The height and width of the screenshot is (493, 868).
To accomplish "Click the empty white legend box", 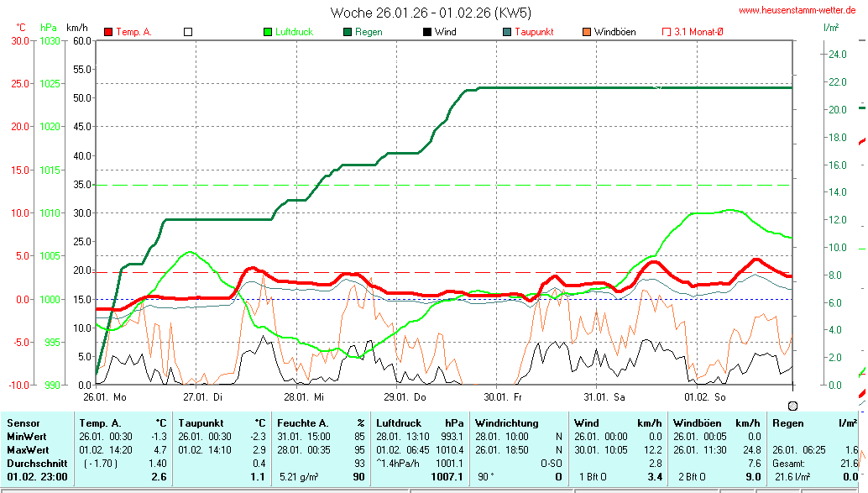I will click(188, 32).
